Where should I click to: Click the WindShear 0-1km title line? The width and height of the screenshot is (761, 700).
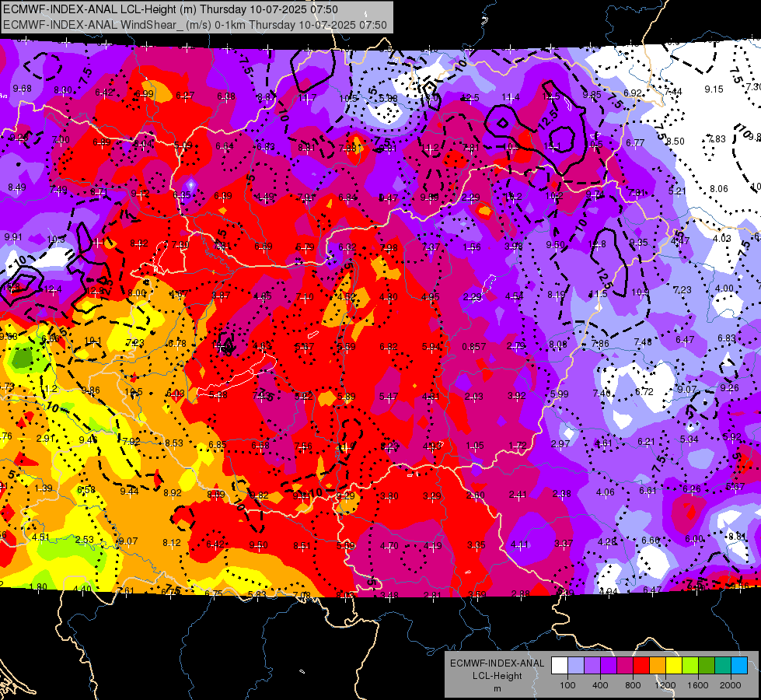coord(195,25)
